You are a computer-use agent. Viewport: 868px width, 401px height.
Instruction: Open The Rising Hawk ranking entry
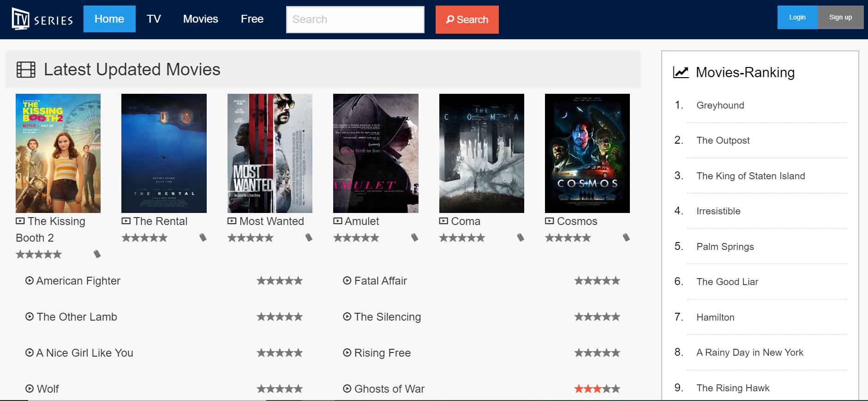coord(733,388)
